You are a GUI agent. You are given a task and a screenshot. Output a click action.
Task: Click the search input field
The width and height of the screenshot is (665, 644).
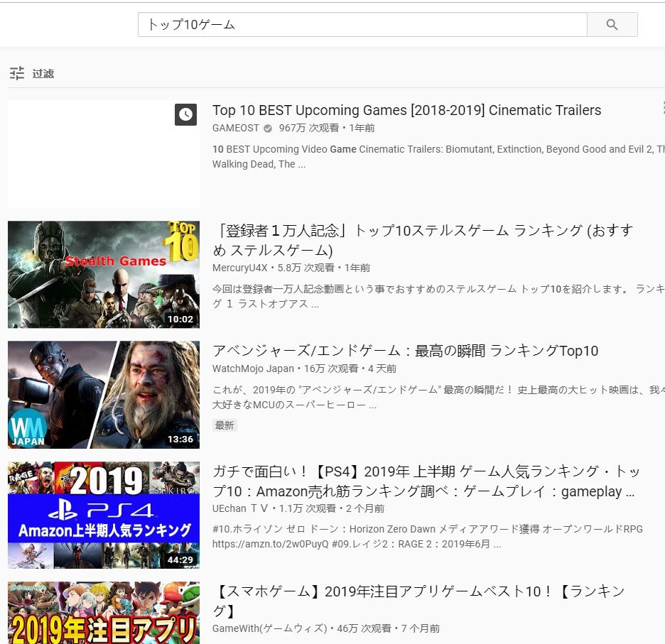pos(362,25)
